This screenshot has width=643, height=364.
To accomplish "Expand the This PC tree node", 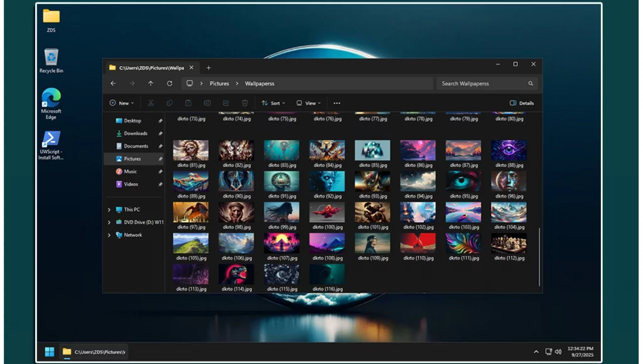I will coord(109,210).
